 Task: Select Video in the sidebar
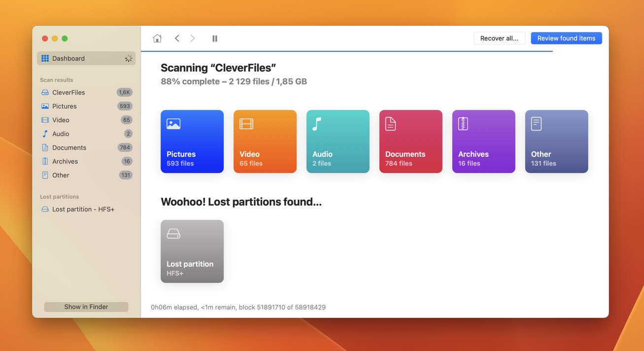click(86, 120)
